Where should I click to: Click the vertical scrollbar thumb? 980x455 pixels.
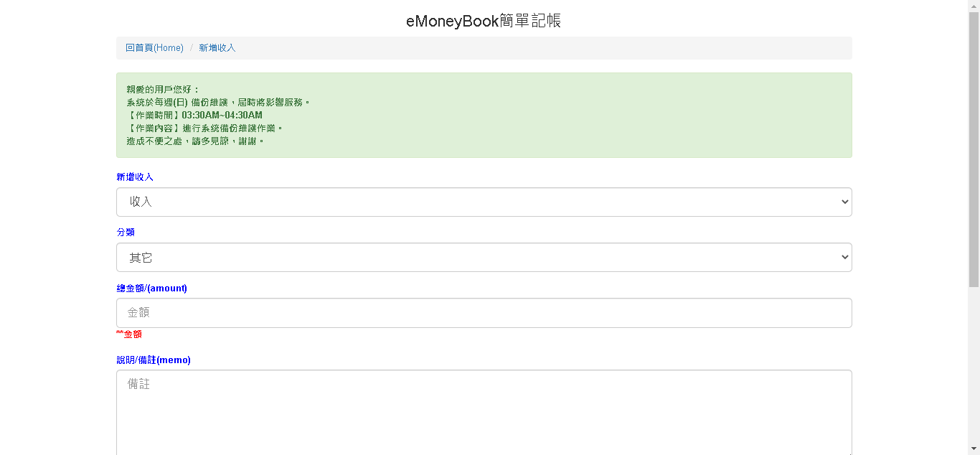coord(974,149)
